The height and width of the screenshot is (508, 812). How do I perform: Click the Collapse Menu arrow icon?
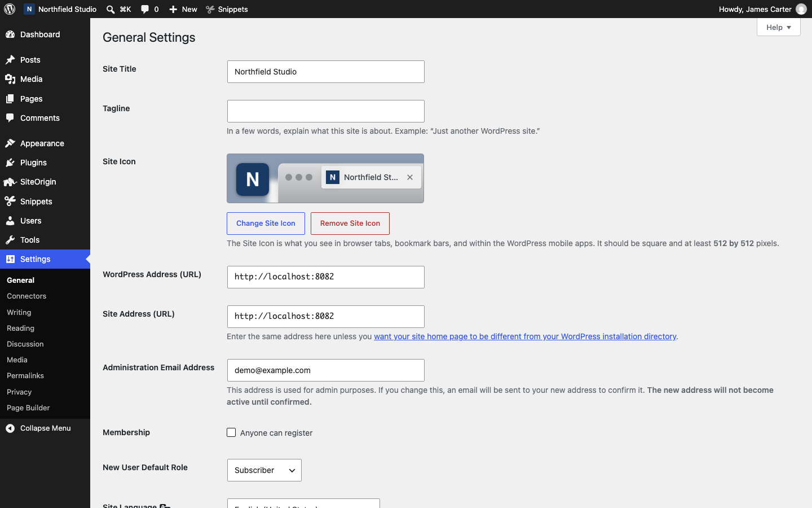tap(10, 428)
